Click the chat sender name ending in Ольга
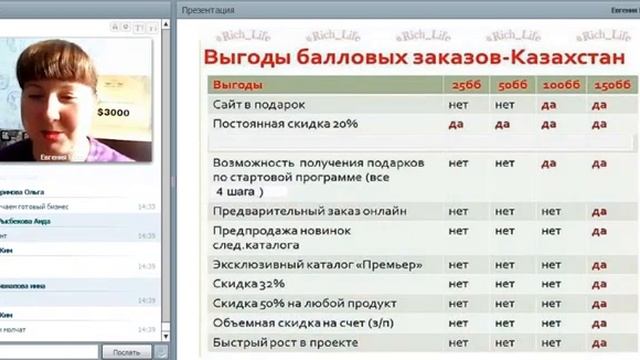The image size is (640, 360). click(x=22, y=192)
